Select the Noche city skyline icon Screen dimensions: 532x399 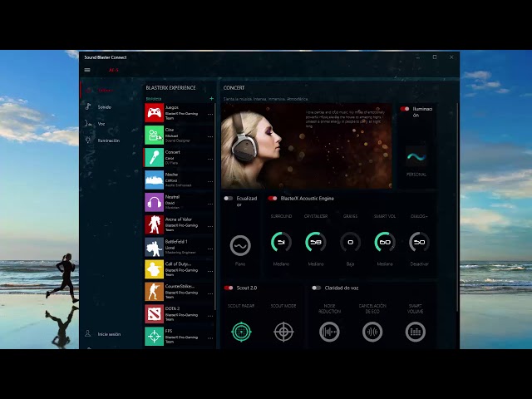154,180
